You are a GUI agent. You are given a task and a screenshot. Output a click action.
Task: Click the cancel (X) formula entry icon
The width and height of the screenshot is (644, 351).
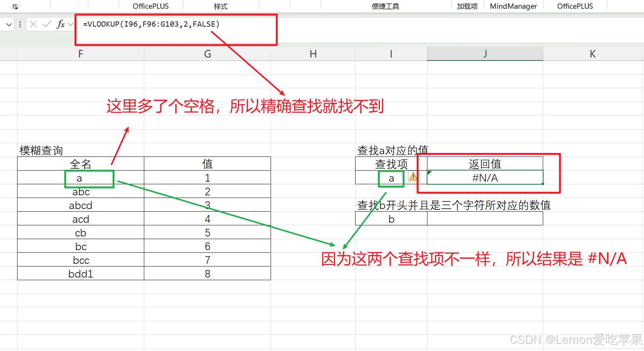coord(33,24)
